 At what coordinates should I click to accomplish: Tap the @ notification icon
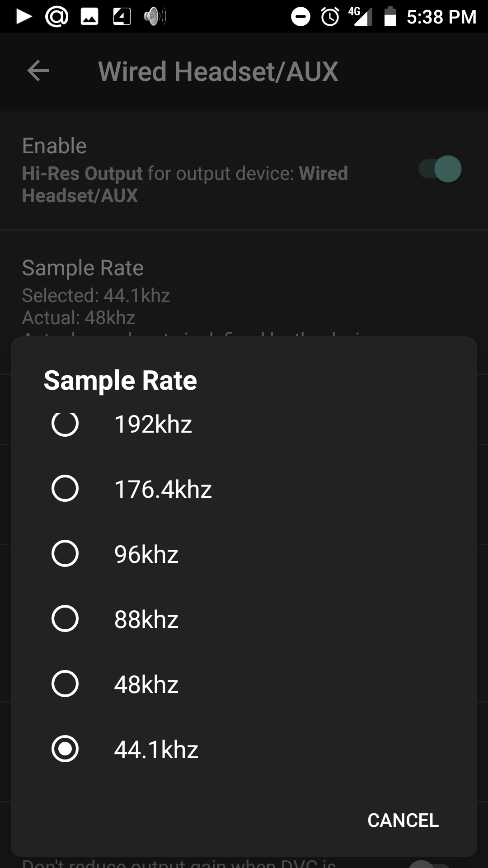pos(56,17)
